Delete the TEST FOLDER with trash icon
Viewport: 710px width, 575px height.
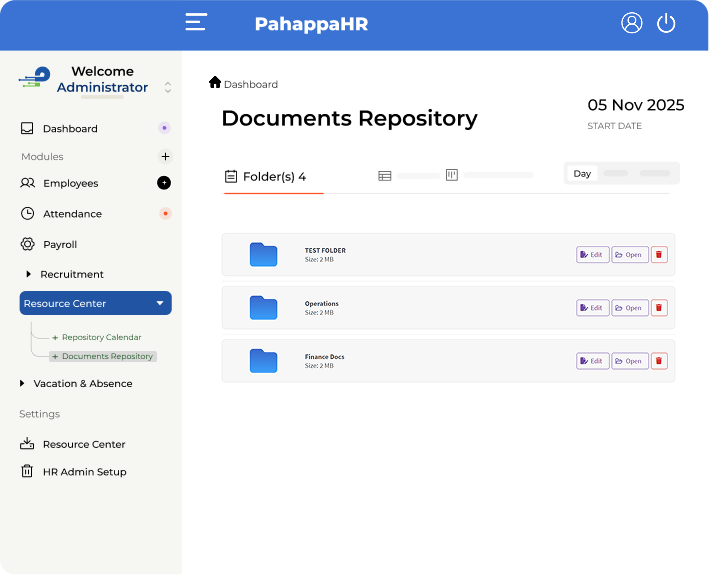pyautogui.click(x=658, y=255)
